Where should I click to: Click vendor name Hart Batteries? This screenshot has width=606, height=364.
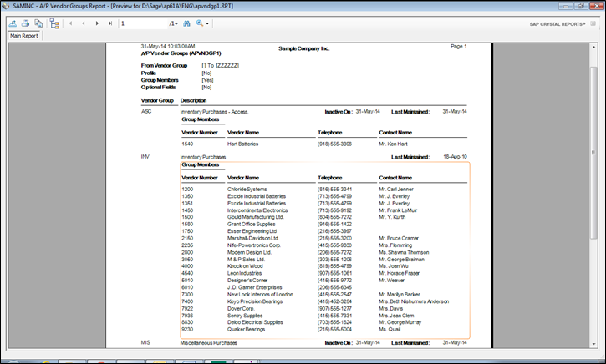[242, 144]
